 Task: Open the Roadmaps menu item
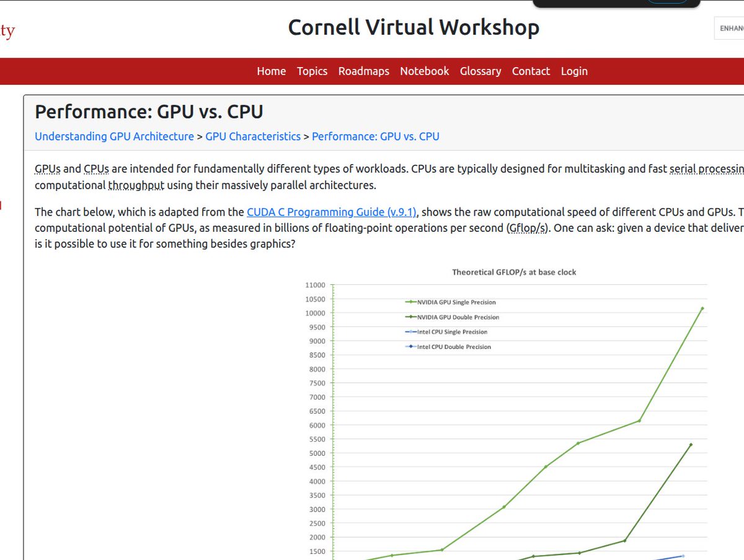364,71
